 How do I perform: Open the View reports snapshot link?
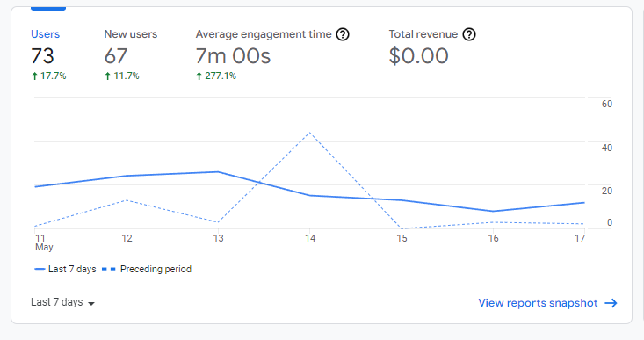tap(548, 303)
